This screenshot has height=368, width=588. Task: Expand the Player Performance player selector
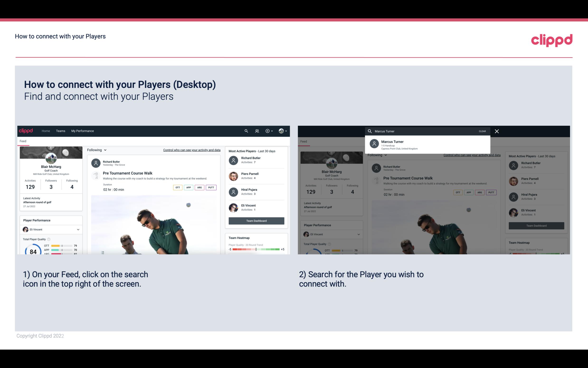[x=77, y=229]
